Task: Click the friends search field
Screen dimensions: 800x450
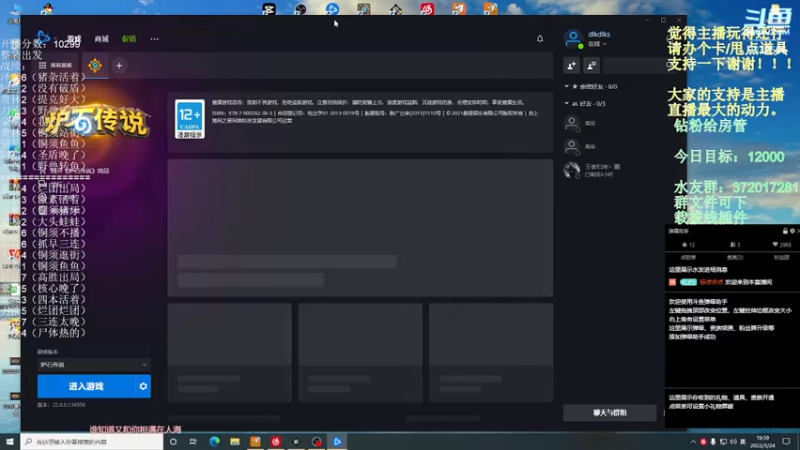Action: click(638, 65)
